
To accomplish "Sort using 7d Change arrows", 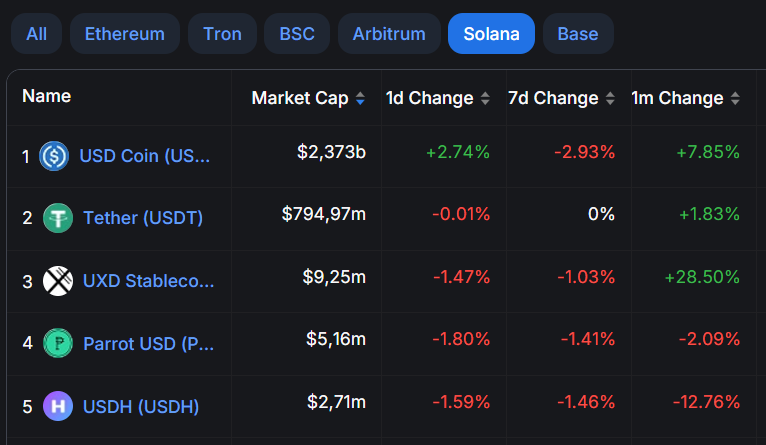I will pyautogui.click(x=610, y=98).
